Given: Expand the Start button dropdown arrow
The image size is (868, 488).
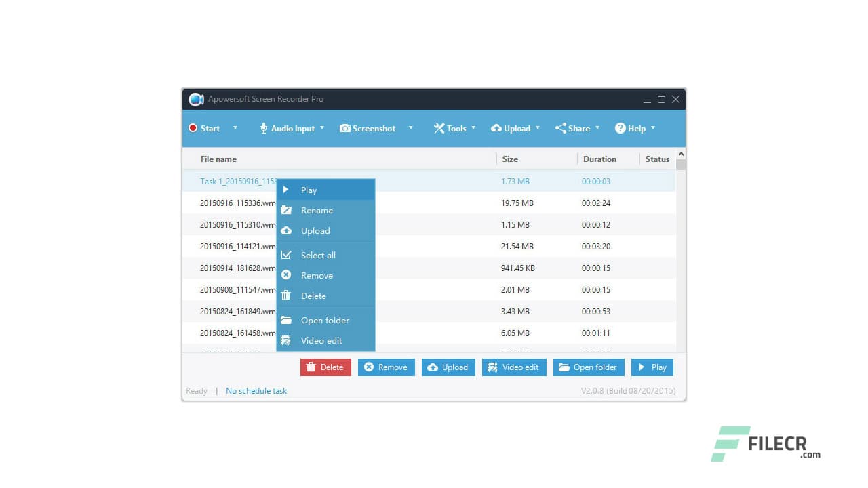Looking at the screenshot, I should (x=235, y=128).
